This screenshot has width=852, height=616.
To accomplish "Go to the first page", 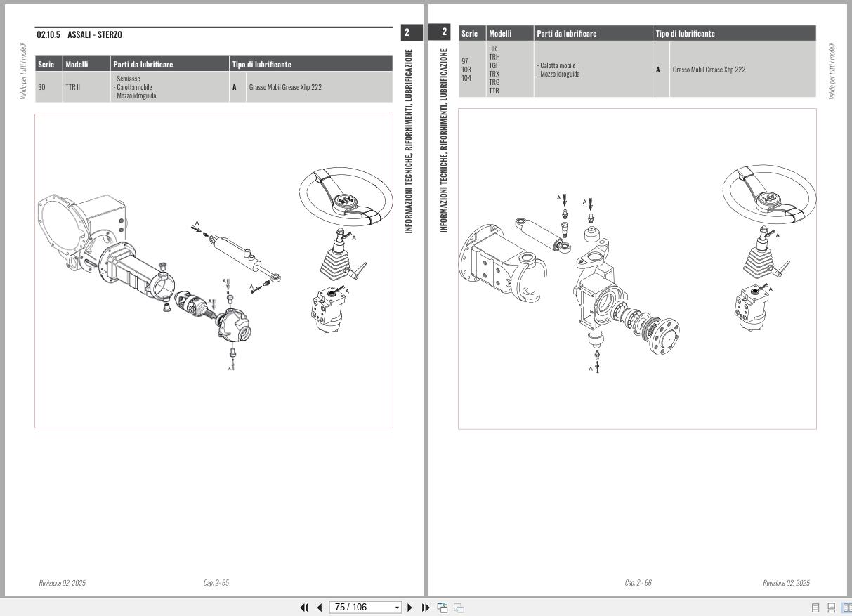I will tap(304, 608).
